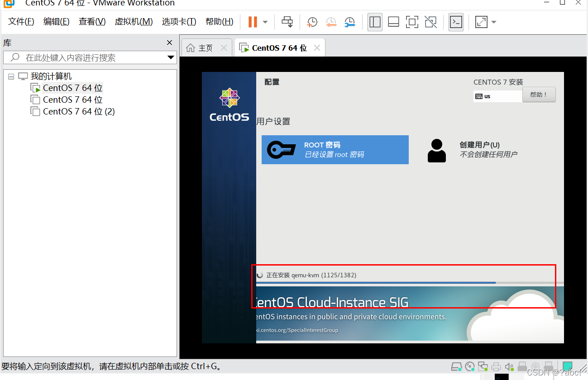Image resolution: width=588 pixels, height=380 pixels.
Task: Click the us keyboard layout indicator
Action: pos(497,96)
